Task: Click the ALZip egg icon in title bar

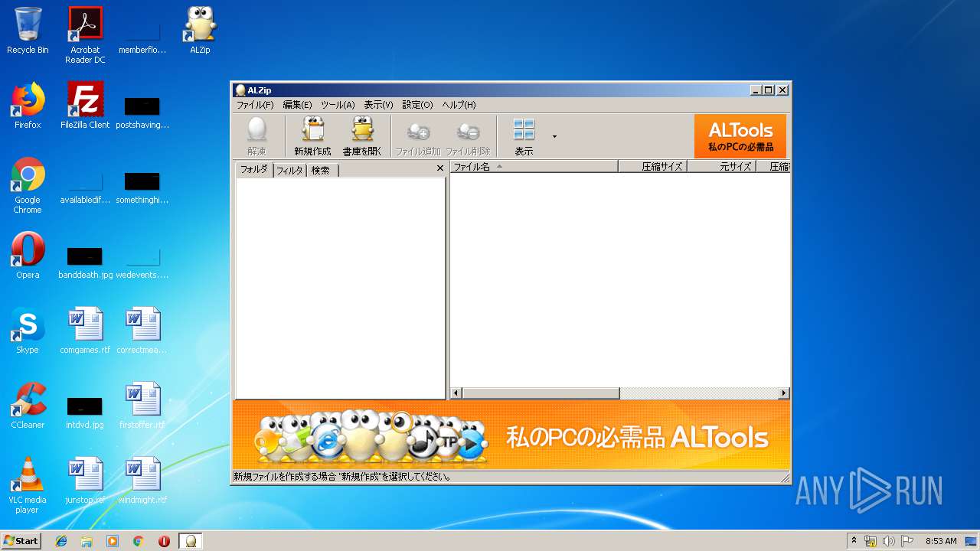Action: click(x=240, y=90)
